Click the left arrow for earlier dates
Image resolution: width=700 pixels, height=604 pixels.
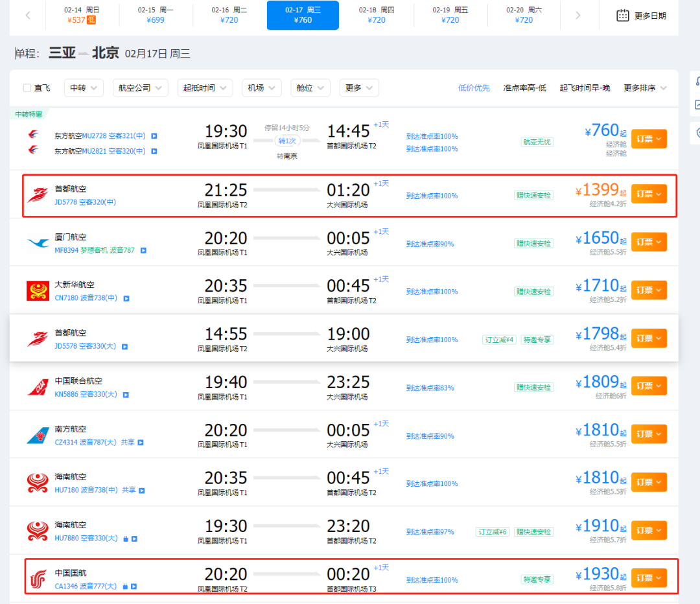tap(27, 14)
